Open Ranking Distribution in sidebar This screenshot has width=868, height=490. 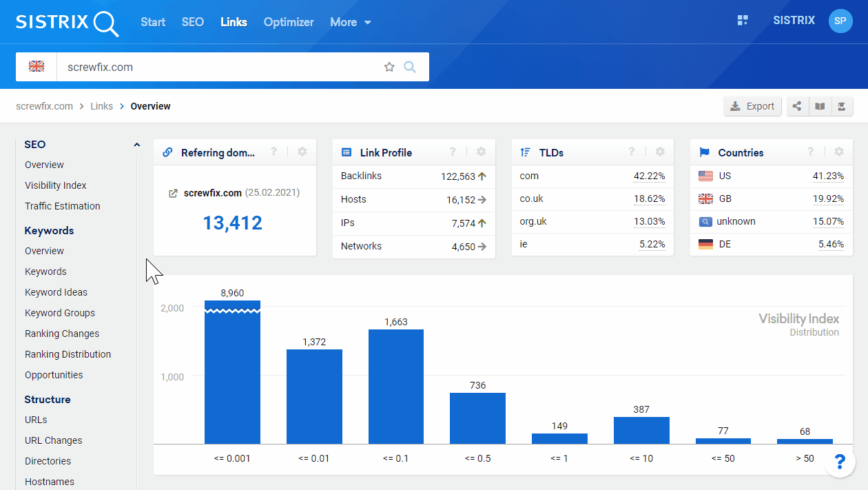tap(68, 354)
